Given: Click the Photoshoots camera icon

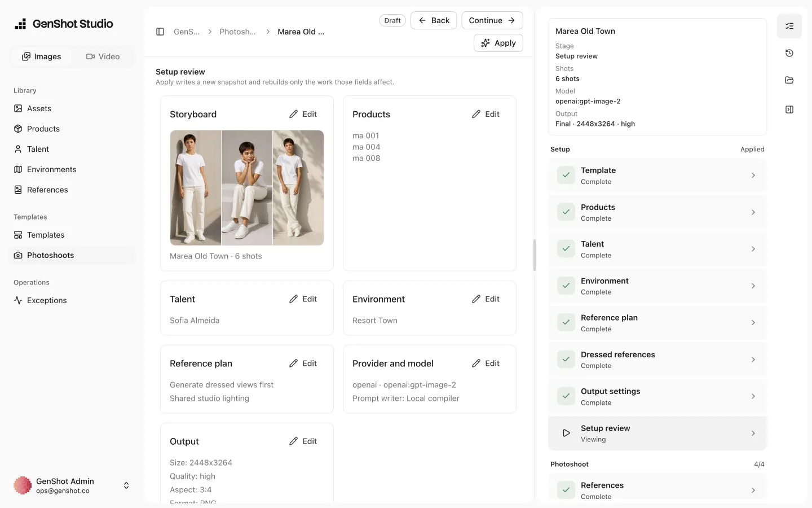Looking at the screenshot, I should [x=18, y=255].
